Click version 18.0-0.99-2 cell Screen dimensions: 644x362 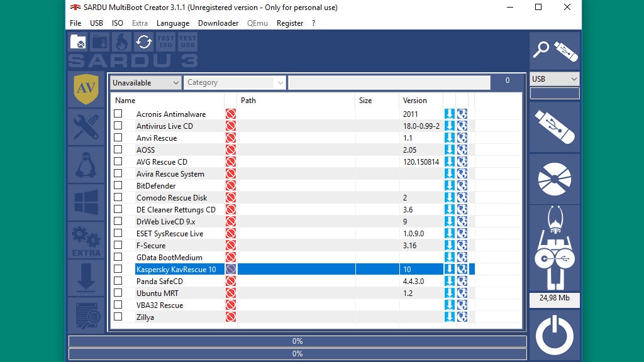(x=421, y=126)
